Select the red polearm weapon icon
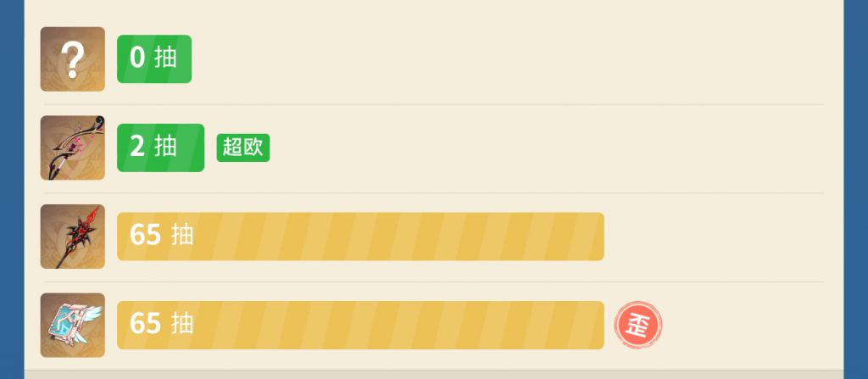 click(73, 237)
